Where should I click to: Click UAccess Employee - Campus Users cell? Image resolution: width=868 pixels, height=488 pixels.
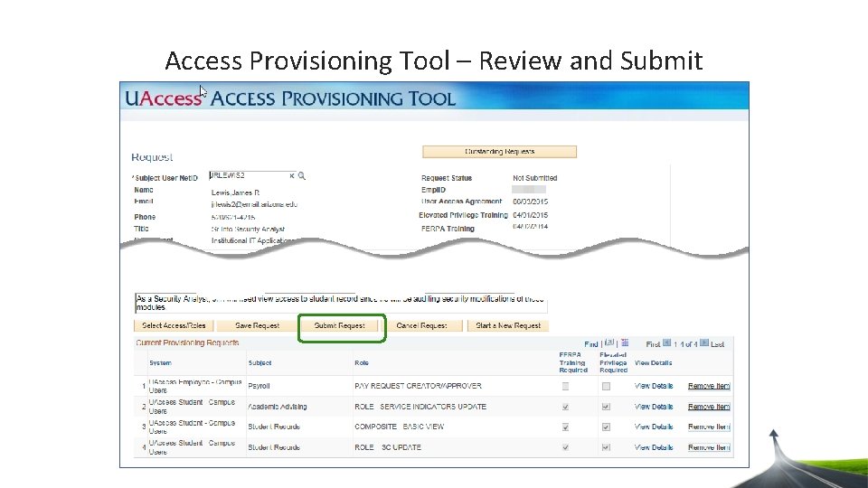click(195, 386)
